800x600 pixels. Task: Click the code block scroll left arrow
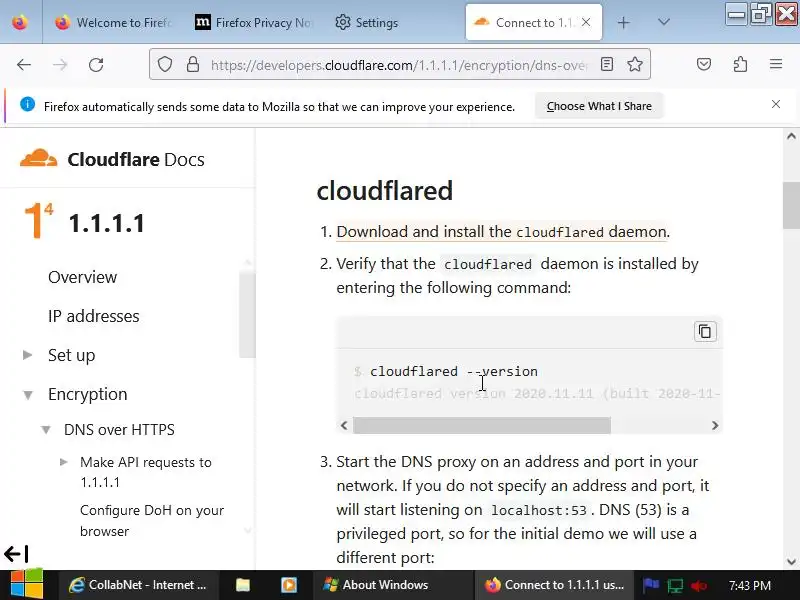coord(344,425)
